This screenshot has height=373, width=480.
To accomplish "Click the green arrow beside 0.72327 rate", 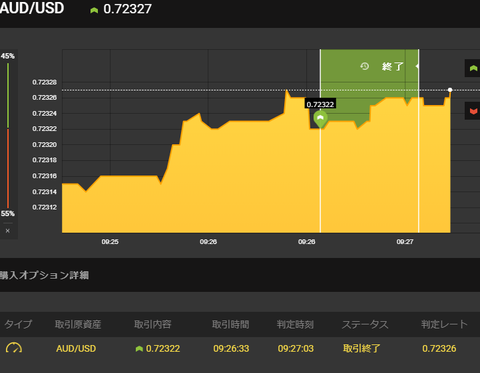I will tap(94, 10).
